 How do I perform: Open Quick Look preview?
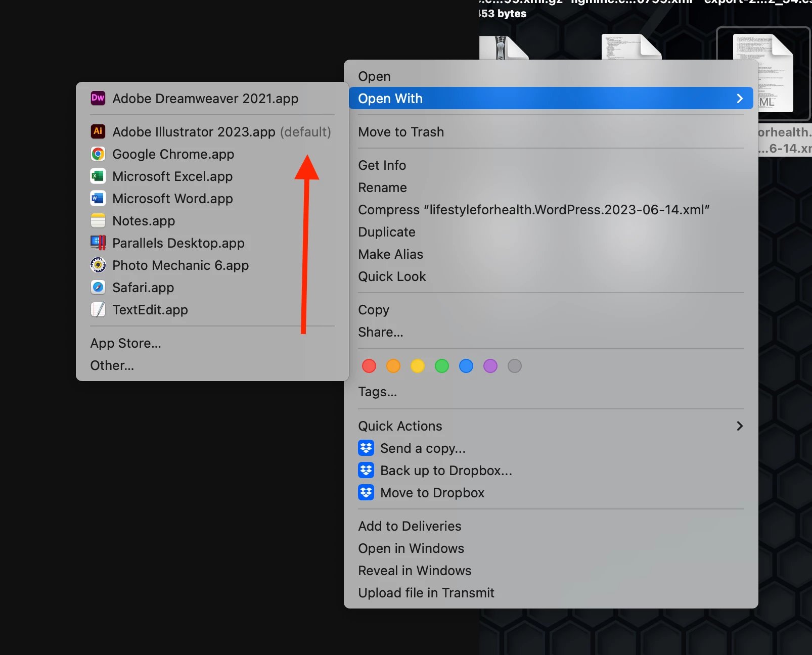(551, 276)
